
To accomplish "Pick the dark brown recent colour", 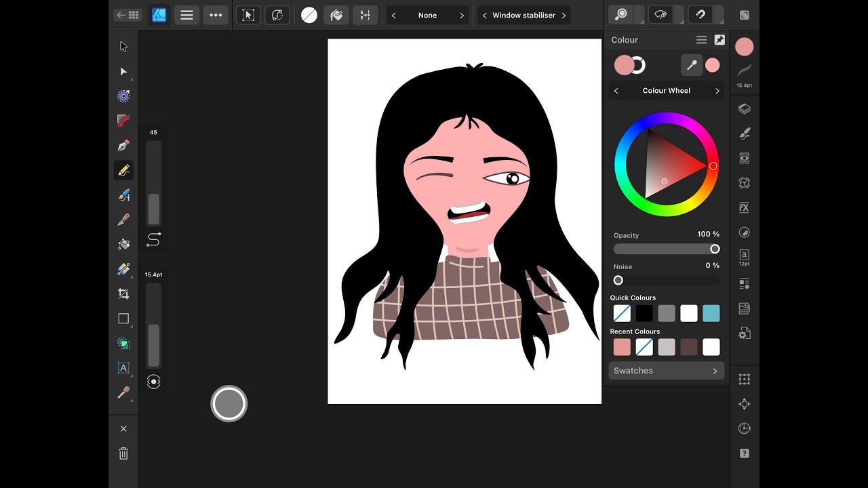I will (x=689, y=347).
